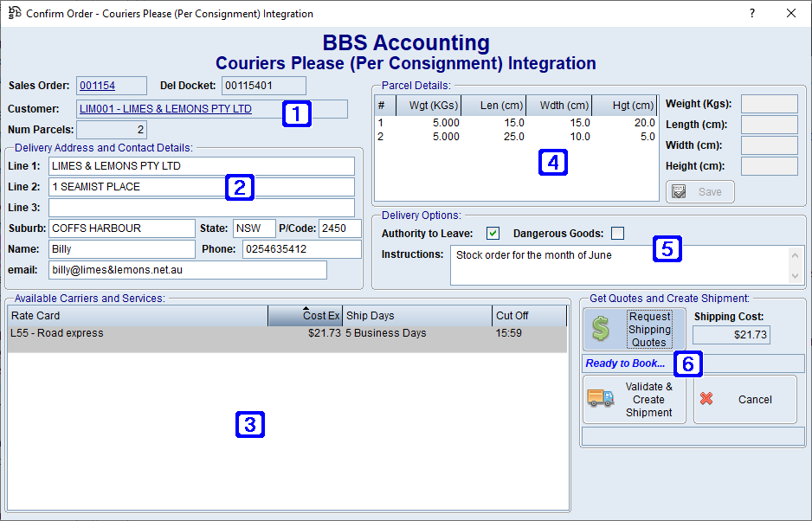Enable the Dangerous Goods checkbox
Viewport: 812px width, 521px height.
[x=617, y=233]
